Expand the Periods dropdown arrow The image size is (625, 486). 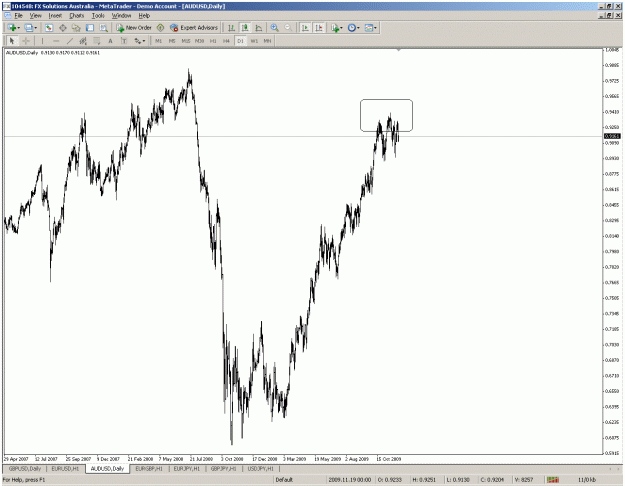pyautogui.click(x=358, y=28)
